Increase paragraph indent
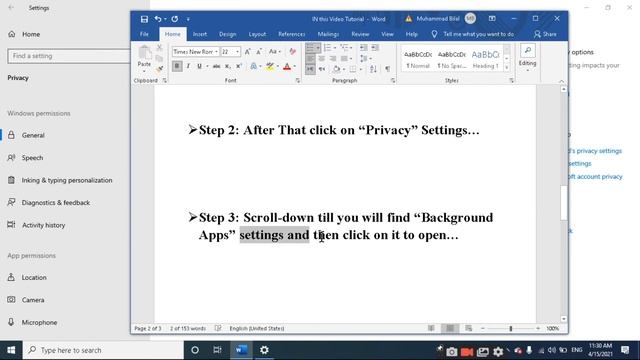Viewport: 640px width, 360px height. click(375, 48)
